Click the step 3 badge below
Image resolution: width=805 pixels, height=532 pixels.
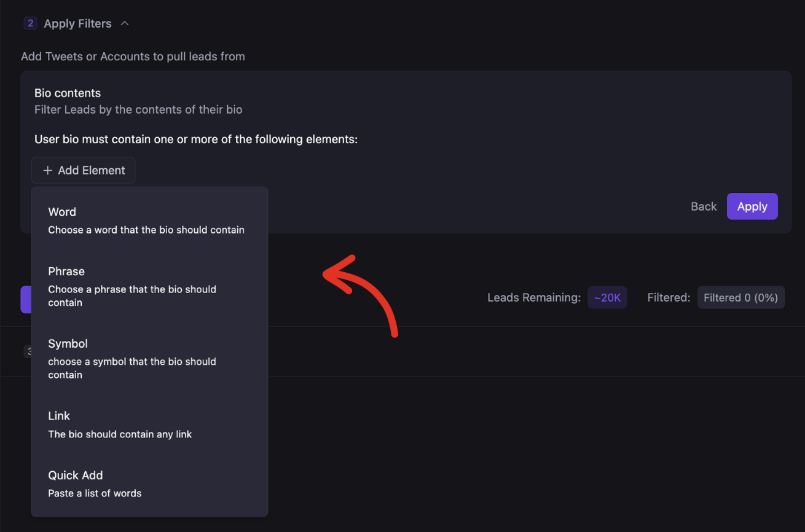tap(27, 351)
